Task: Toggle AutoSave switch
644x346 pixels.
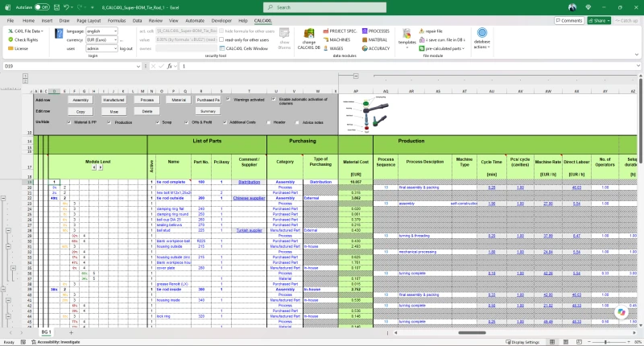Action: click(42, 7)
